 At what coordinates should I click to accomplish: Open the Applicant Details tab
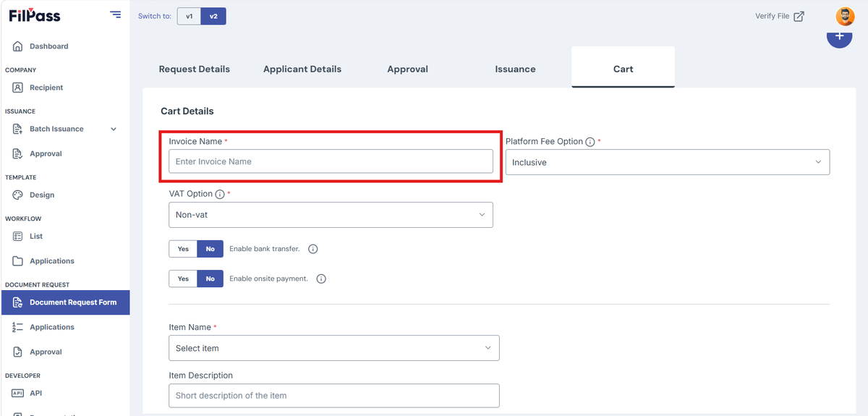(302, 69)
